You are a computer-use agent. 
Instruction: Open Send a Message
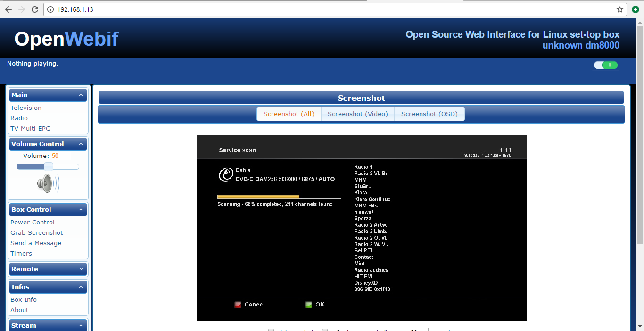36,243
